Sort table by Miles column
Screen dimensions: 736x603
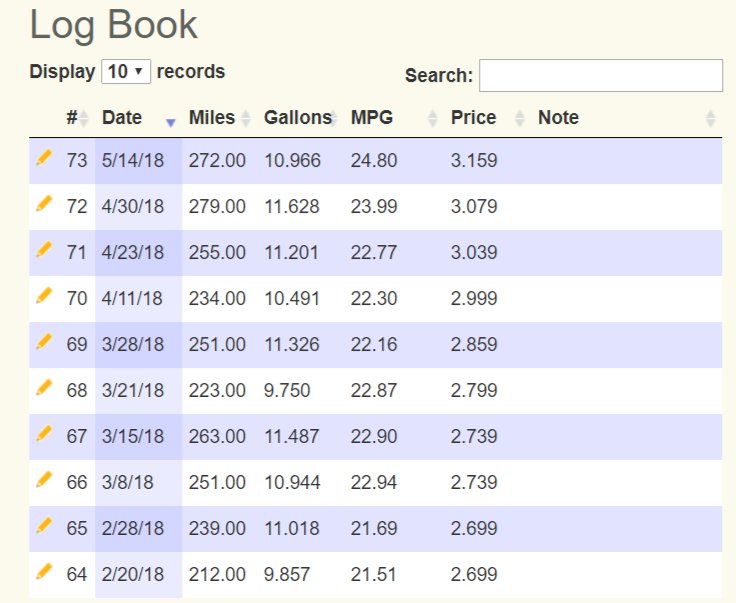212,117
